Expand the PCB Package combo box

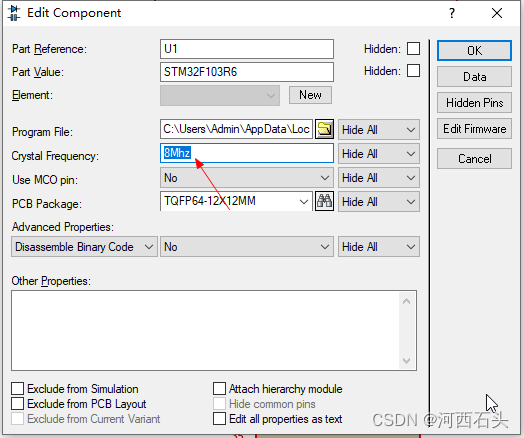coord(236,201)
